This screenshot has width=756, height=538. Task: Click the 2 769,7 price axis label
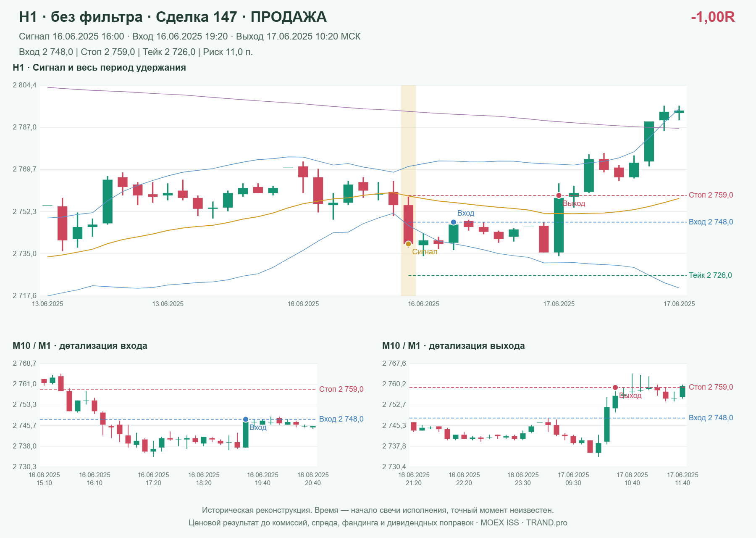click(x=24, y=169)
